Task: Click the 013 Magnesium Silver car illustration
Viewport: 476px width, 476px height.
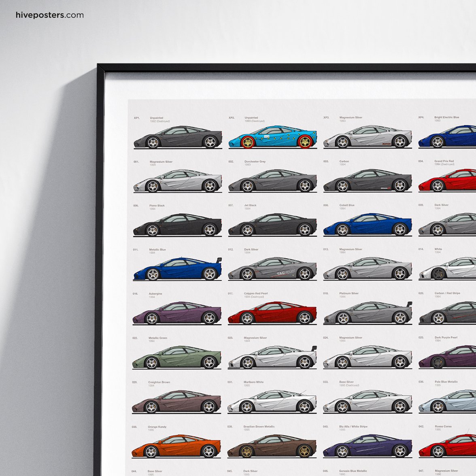Action: coord(368,269)
